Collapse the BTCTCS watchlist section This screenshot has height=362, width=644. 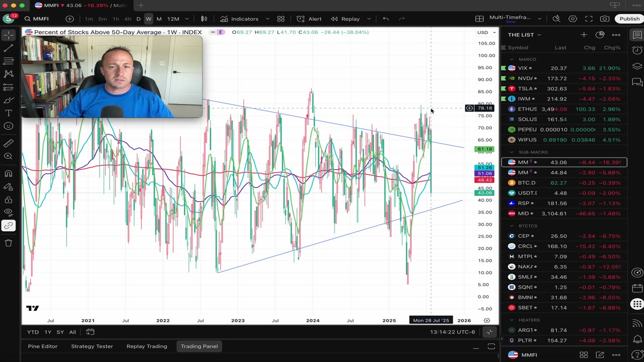pos(512,226)
